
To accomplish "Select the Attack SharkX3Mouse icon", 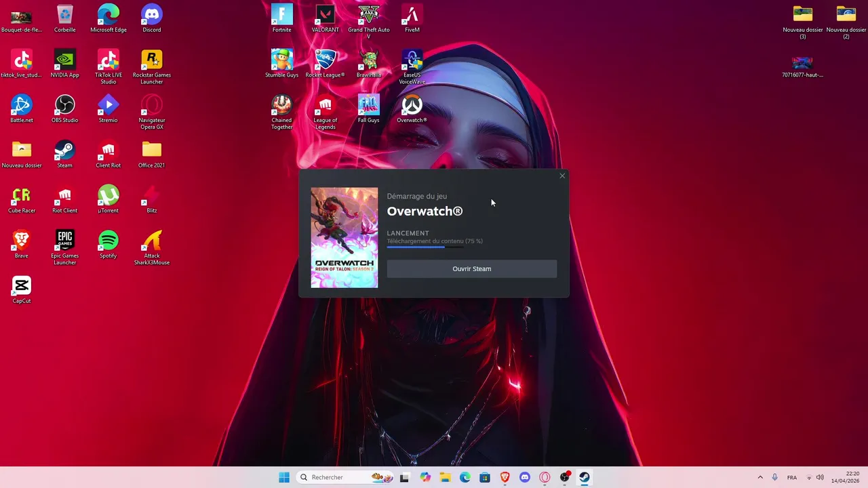I will click(x=152, y=247).
